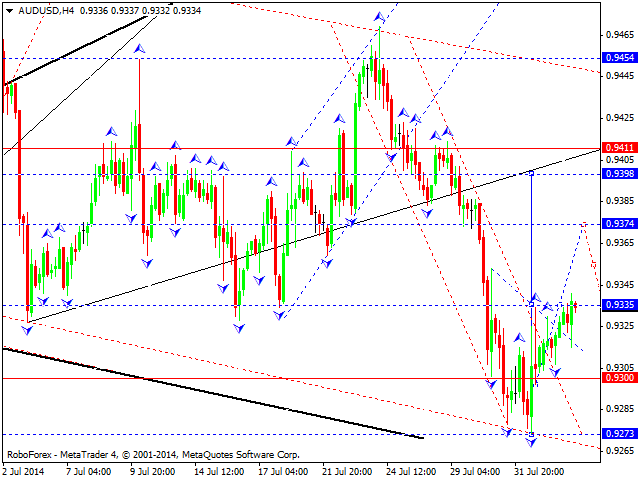Select fractal up arrow above 9 Jul spike

point(138,48)
